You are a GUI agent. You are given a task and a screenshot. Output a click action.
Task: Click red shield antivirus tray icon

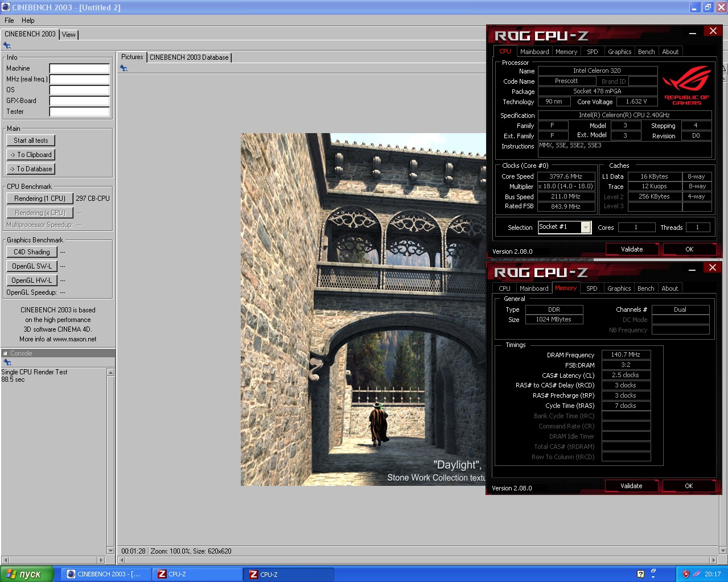[x=686, y=574]
